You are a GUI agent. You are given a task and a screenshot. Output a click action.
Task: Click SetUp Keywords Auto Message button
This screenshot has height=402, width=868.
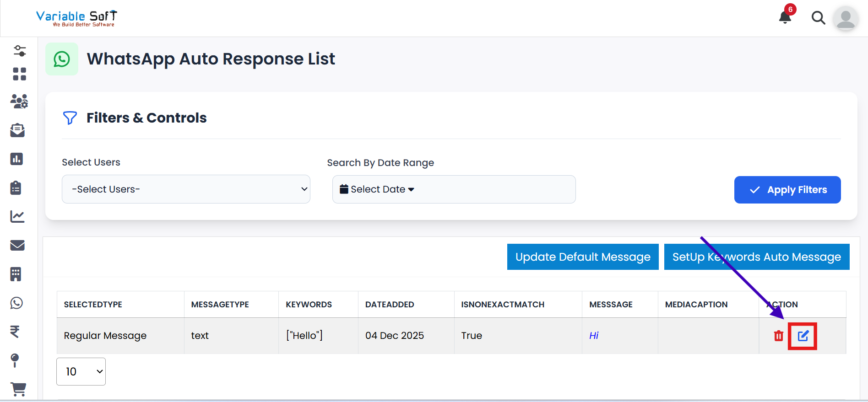pos(756,257)
